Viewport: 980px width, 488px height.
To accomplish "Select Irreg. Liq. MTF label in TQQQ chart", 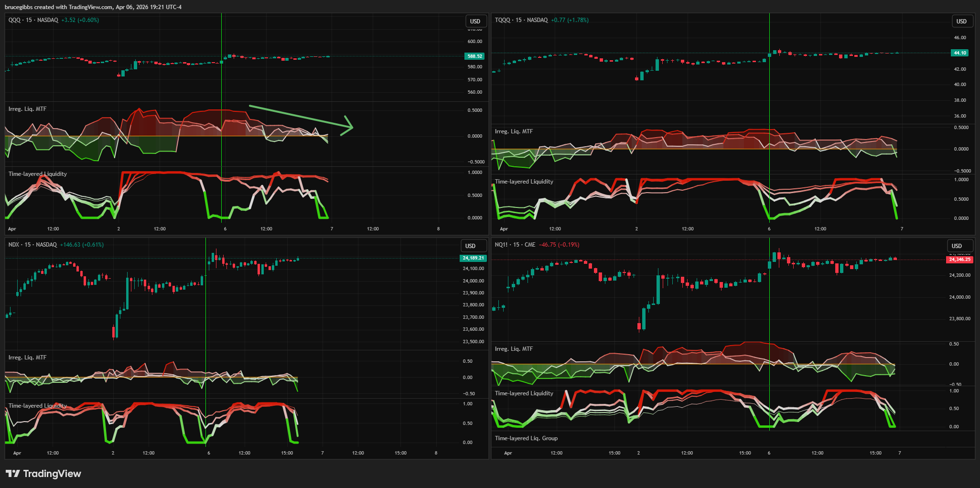I will pos(514,131).
